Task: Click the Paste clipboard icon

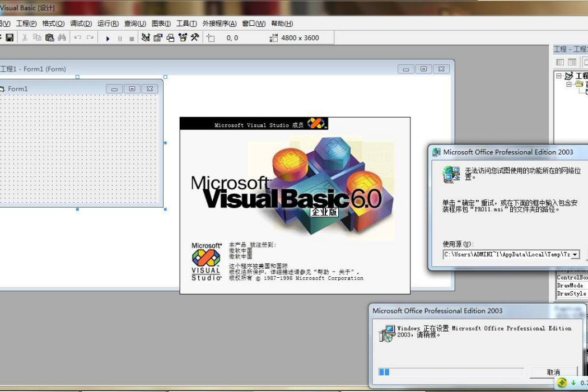Action: click(49, 38)
